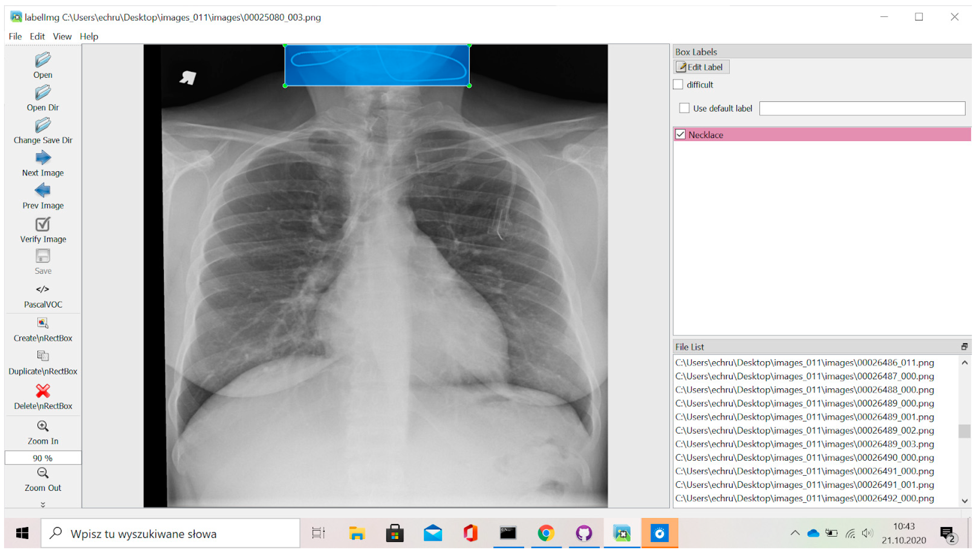Open the Help menu
The height and width of the screenshot is (556, 980).
[89, 36]
